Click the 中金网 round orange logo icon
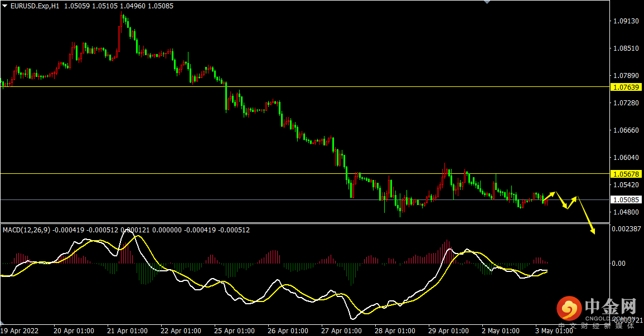The width and height of the screenshot is (644, 336). pos(569,308)
